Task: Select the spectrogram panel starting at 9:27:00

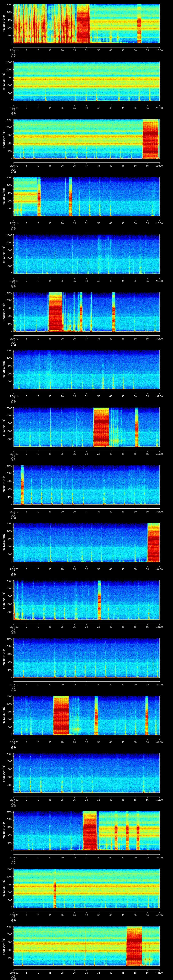Action: pos(86,197)
